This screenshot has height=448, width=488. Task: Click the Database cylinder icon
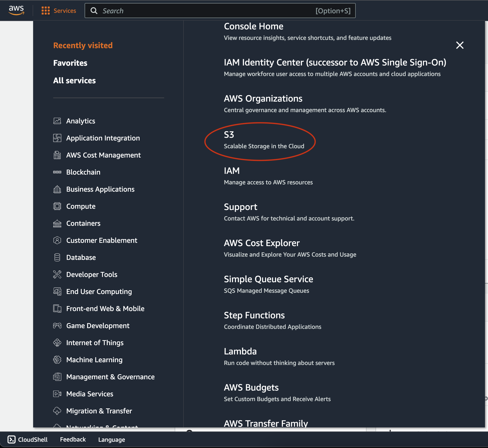pos(57,257)
